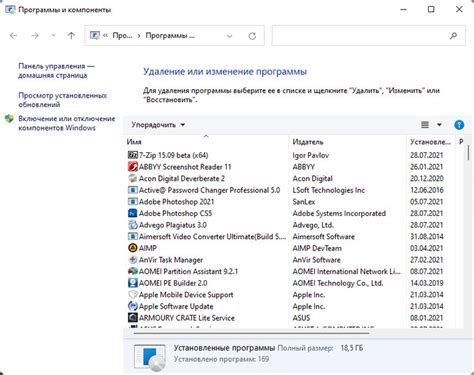Select the Aimersoft Software publisher cell
Image resolution: width=474 pixels, height=375 pixels.
click(323, 237)
